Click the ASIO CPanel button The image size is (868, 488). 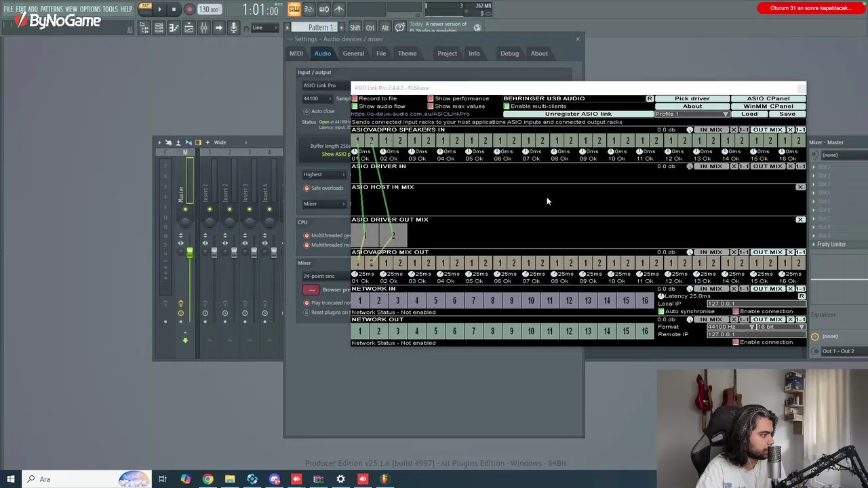point(768,98)
